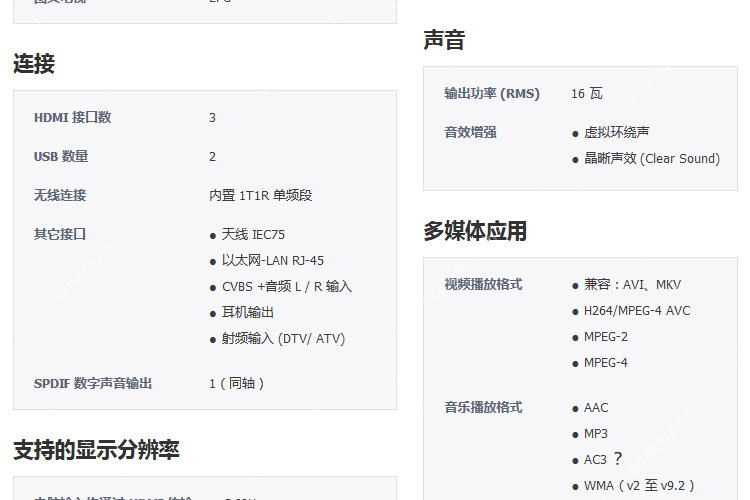Click the 支持的显示分辨率 heading
750x500 pixels.
pos(96,449)
